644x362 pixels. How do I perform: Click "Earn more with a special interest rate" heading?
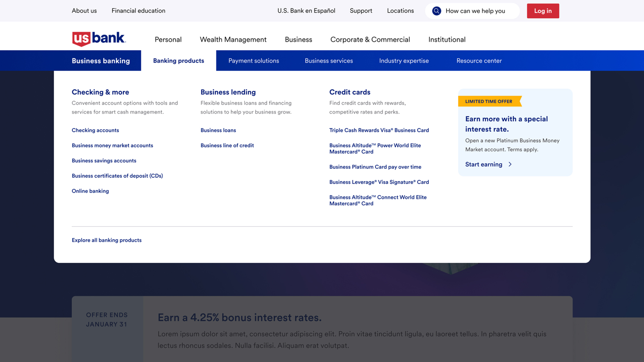(506, 124)
